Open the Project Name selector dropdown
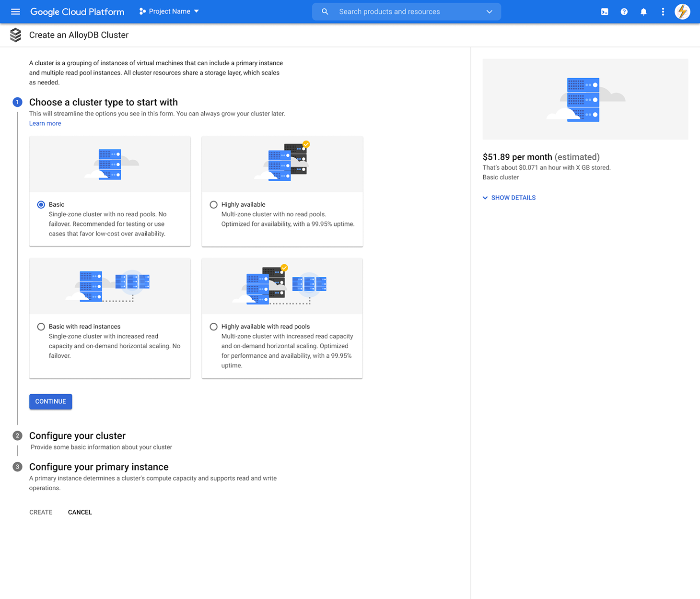 169,12
